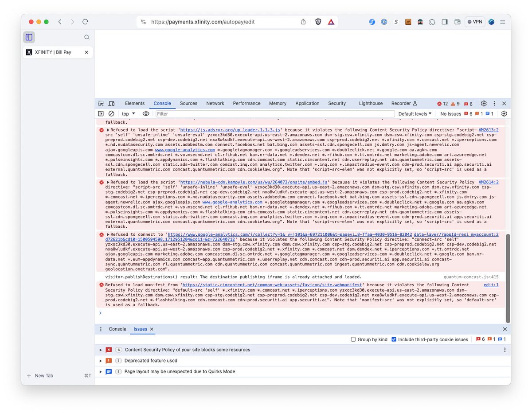Screen dimensions: 532x413
Task: Open the Issues panel options kebab menu
Action: (x=505, y=350)
